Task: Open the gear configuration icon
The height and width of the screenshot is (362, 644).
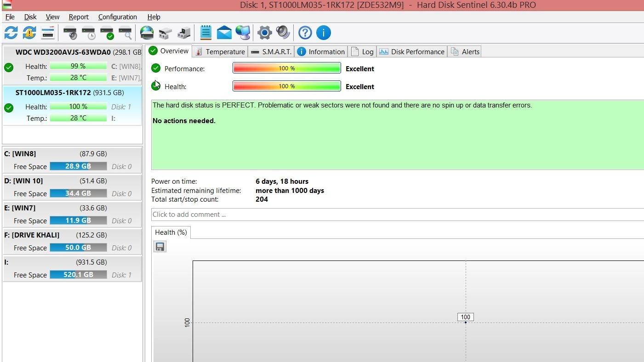Action: tap(264, 33)
